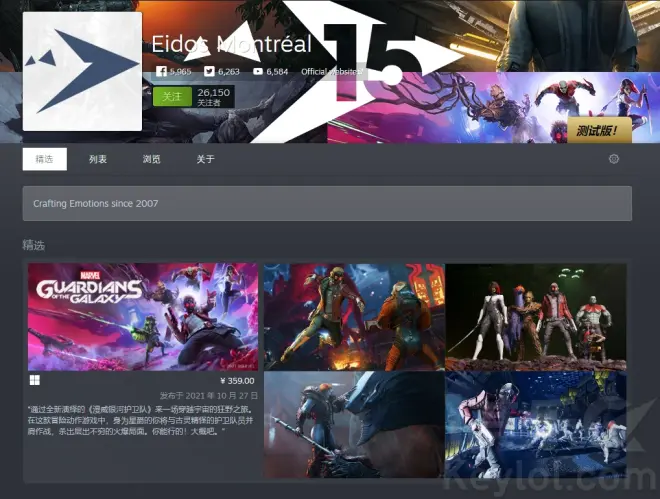This screenshot has height=499, width=660.
Task: Click the Windows platform icon under the game
Action: pyautogui.click(x=35, y=380)
